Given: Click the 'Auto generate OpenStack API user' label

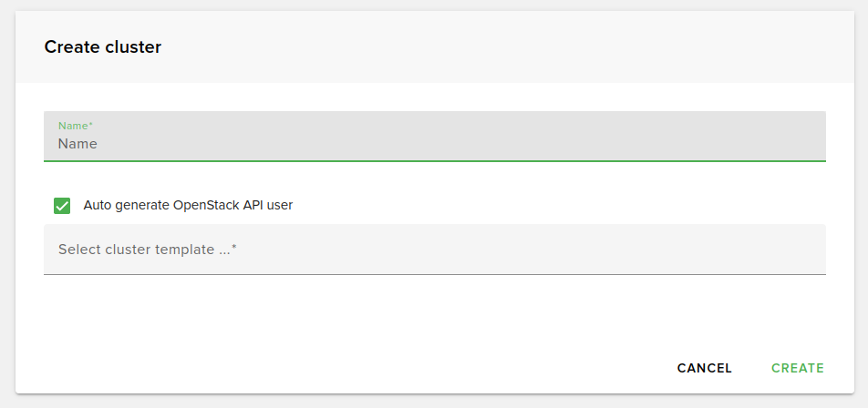Looking at the screenshot, I should 188,205.
